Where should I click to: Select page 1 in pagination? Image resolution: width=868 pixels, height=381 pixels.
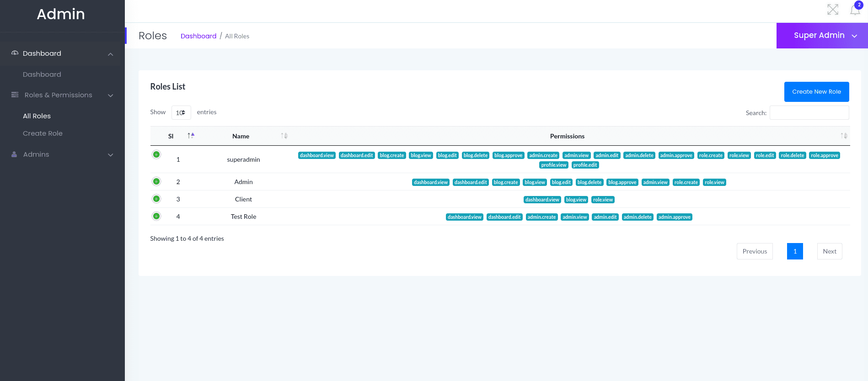[x=795, y=251]
